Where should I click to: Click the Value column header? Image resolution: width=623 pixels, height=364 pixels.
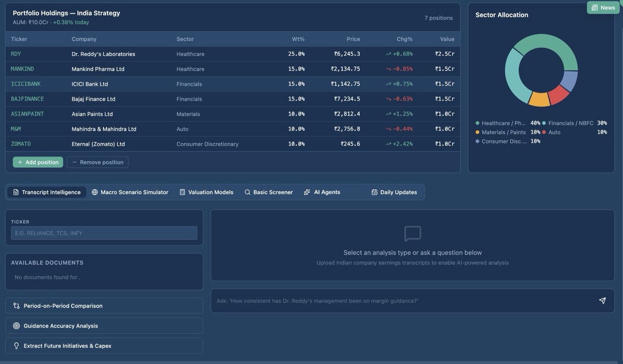coord(447,39)
